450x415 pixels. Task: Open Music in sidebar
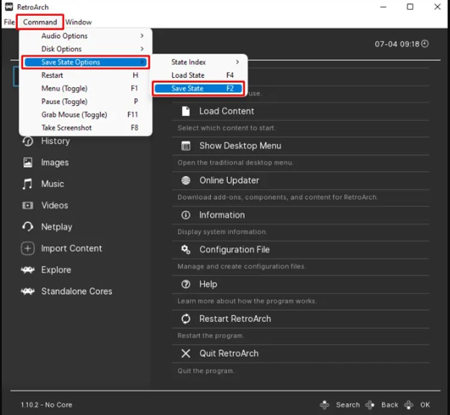pyautogui.click(x=52, y=184)
